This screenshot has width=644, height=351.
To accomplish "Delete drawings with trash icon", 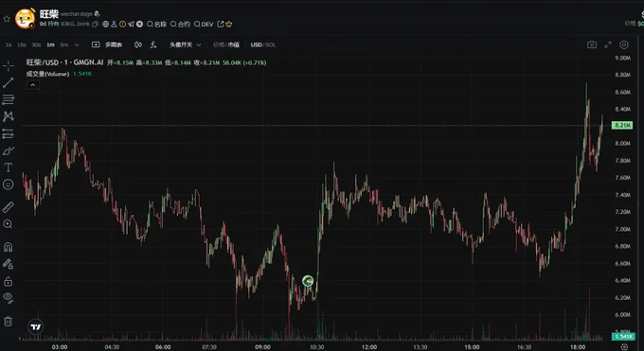I will (x=9, y=321).
